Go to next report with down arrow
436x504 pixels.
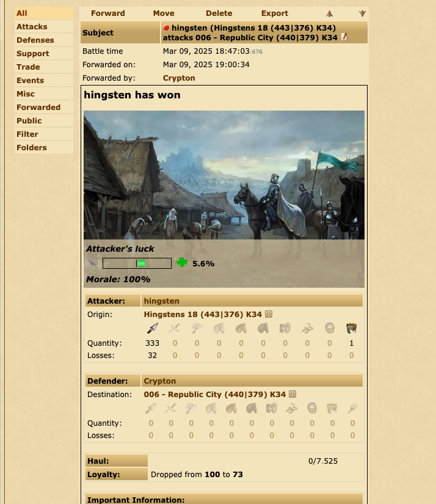[x=362, y=13]
